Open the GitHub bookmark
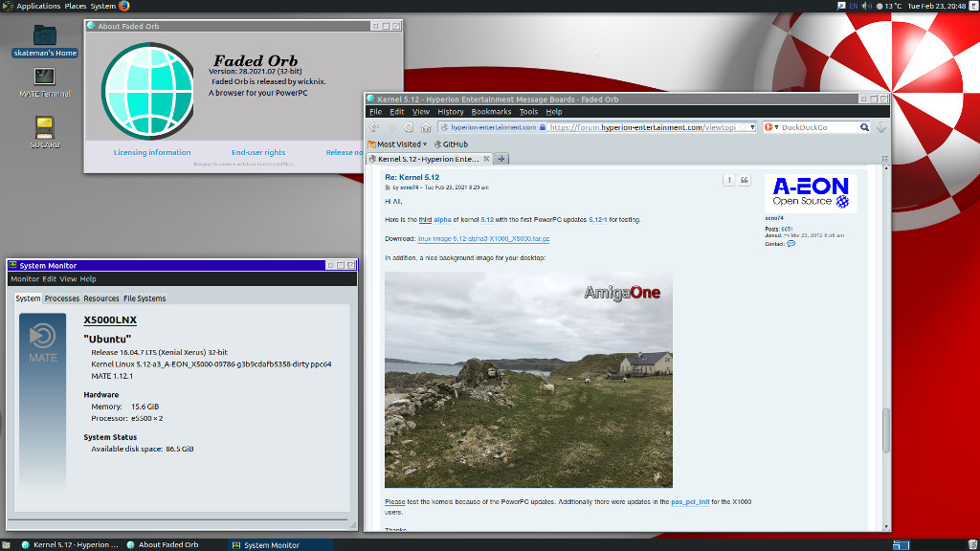980x551 pixels. [451, 144]
